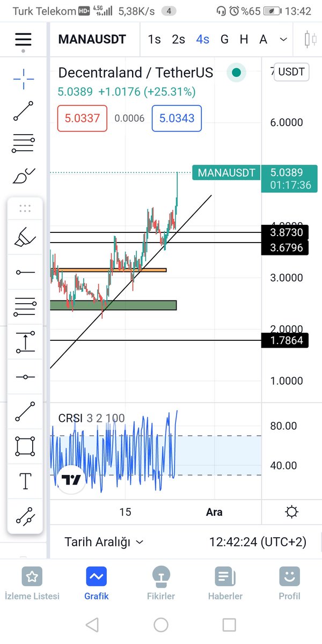
Task: Switch to 2s timeframe
Action: click(179, 39)
